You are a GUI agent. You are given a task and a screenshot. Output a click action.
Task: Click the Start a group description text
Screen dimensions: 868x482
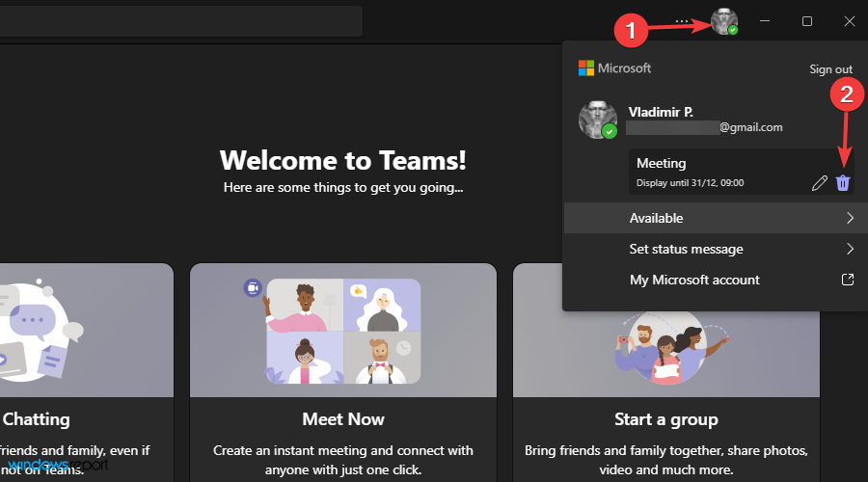665,460
